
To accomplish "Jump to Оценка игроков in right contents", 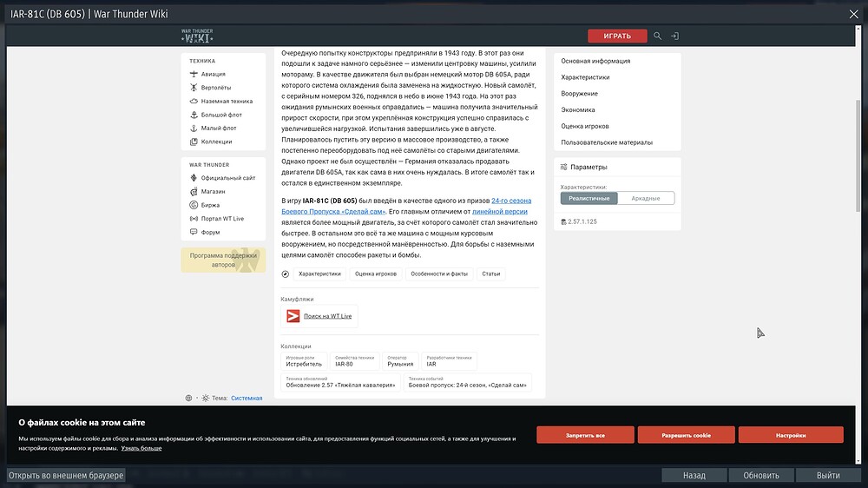I will tap(584, 126).
